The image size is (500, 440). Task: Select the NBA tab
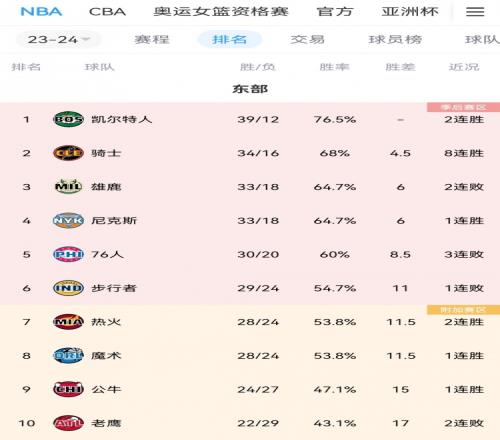click(x=41, y=12)
